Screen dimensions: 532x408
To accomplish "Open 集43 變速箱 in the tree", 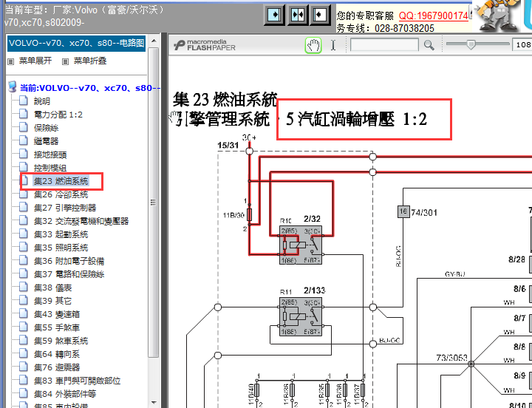I will [57, 314].
